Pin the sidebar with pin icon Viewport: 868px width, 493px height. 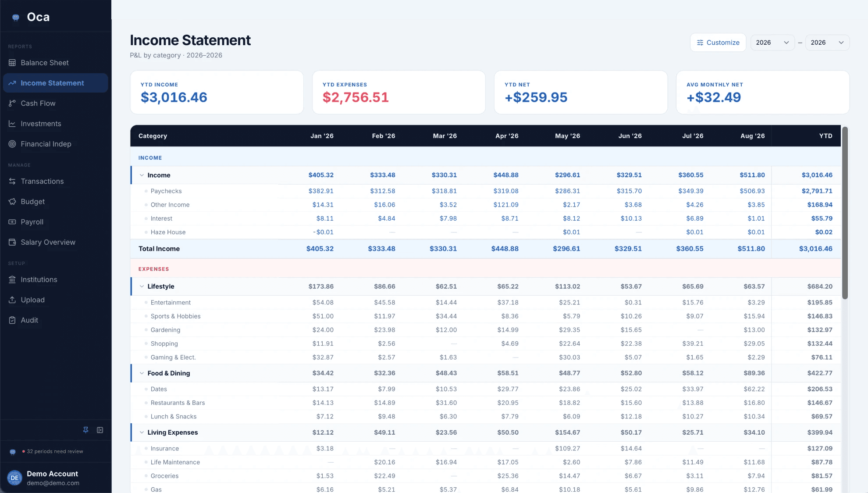pyautogui.click(x=86, y=430)
